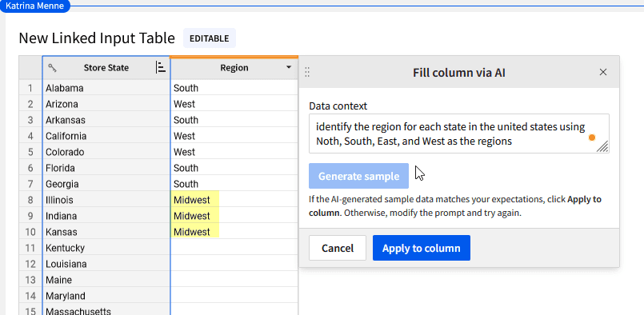Click the EDITABLE badge beside the table title
This screenshot has width=644, height=315.
[x=210, y=38]
